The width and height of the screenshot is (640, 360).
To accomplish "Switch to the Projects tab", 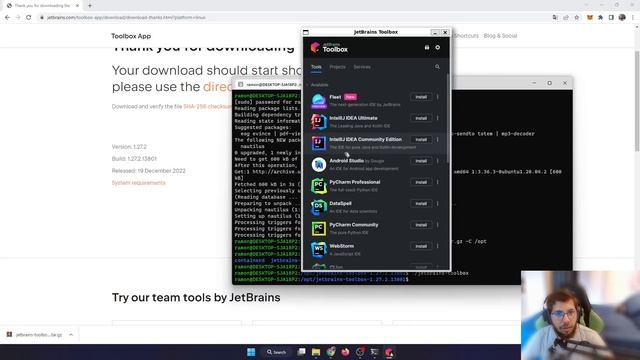I will click(x=338, y=67).
